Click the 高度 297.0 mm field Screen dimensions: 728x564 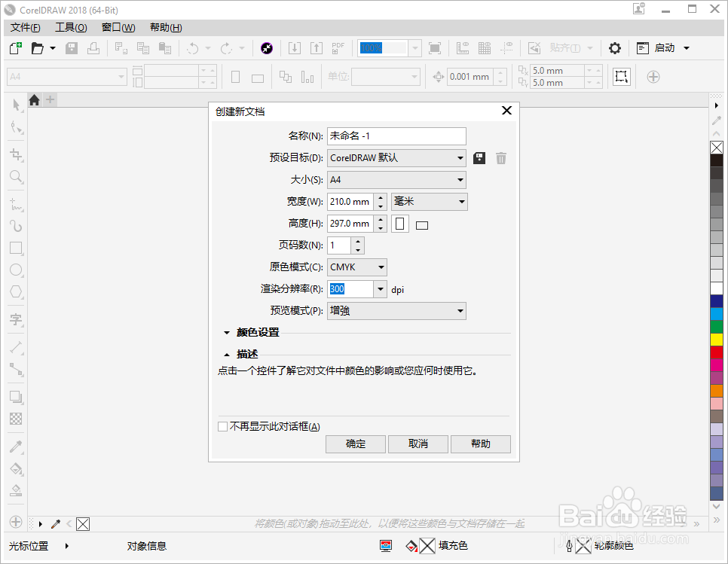(x=350, y=224)
